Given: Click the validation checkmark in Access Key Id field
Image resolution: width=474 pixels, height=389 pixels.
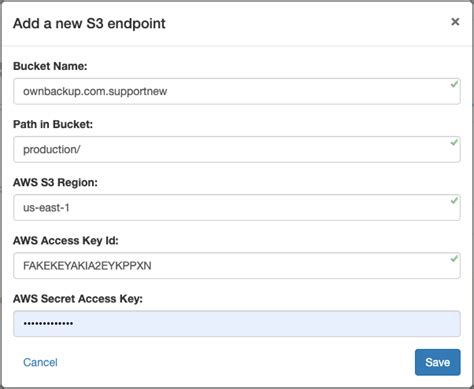Looking at the screenshot, I should (x=454, y=258).
